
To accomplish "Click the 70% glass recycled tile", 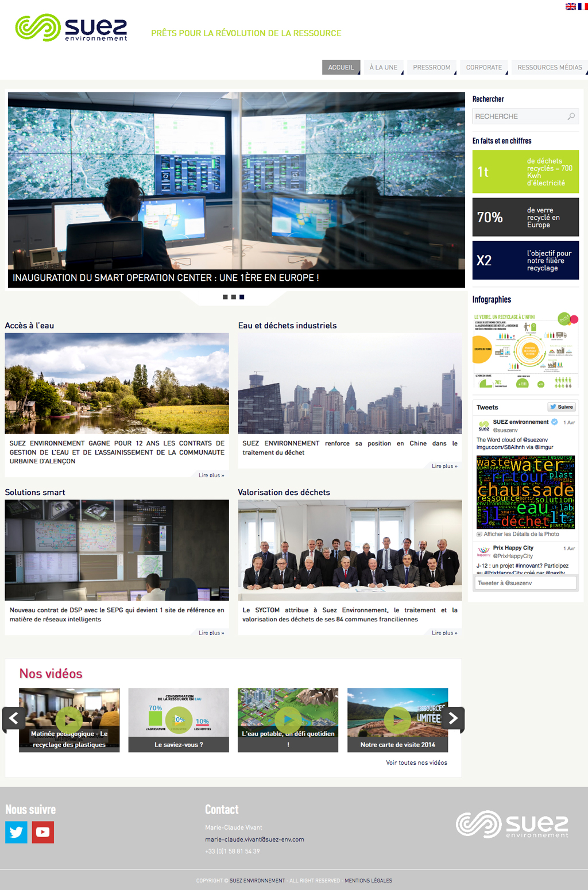I will [525, 217].
